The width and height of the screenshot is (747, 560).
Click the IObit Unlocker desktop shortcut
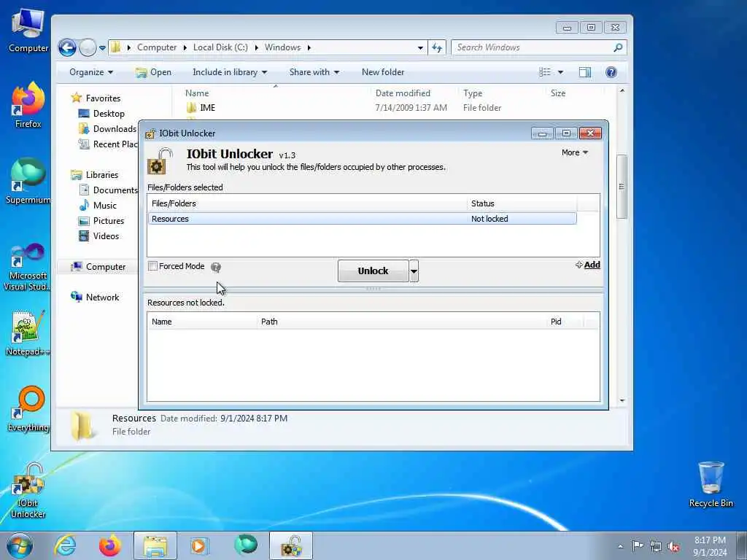click(x=28, y=491)
